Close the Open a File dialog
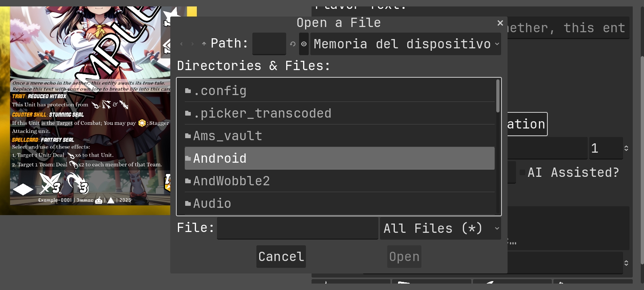Screen dimensions: 644x290 coord(500,23)
